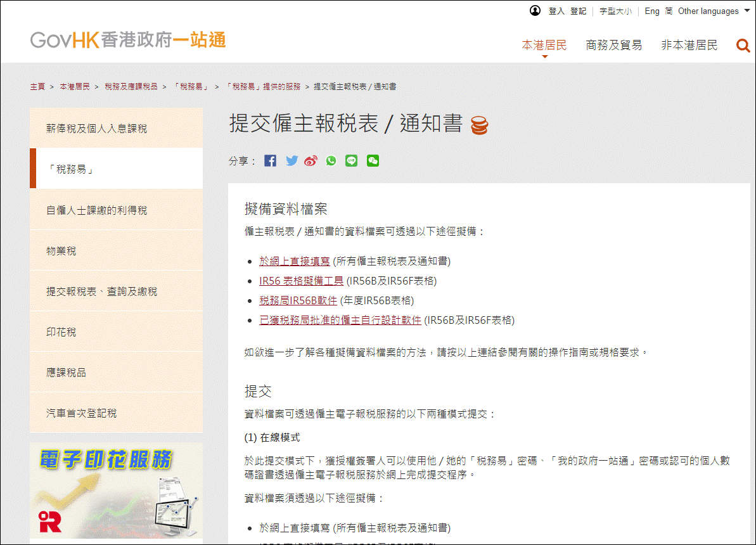Share using WeChat icon
The height and width of the screenshot is (545, 756).
click(x=373, y=161)
